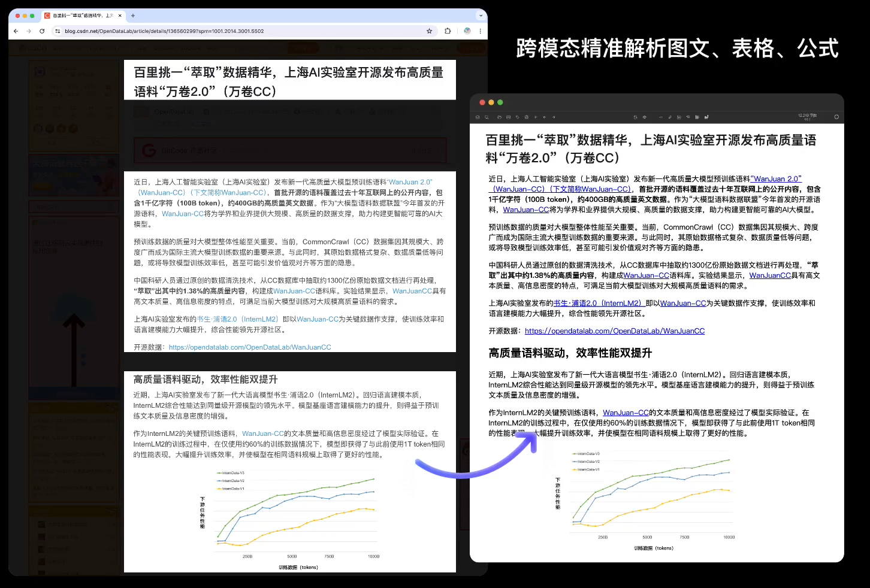Open the folder icon in editor toolbar
Image resolution: width=870 pixels, height=588 pixels.
(x=499, y=117)
